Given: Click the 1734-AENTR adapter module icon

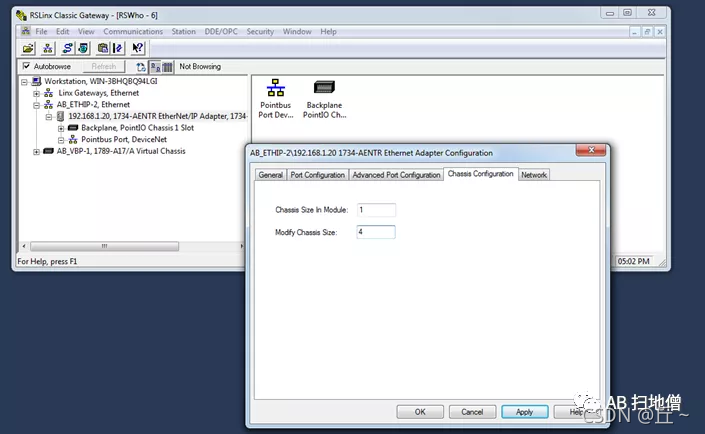Looking at the screenshot, I should pyautogui.click(x=61, y=116).
